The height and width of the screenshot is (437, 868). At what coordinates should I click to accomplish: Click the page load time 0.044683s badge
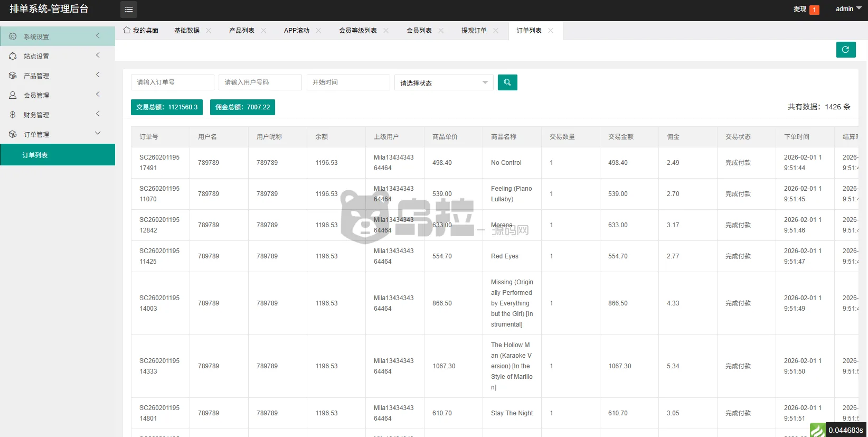pyautogui.click(x=846, y=430)
